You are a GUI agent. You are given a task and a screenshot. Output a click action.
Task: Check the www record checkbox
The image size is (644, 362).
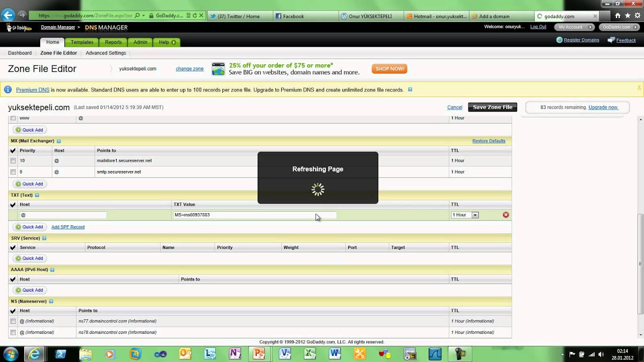point(13,119)
